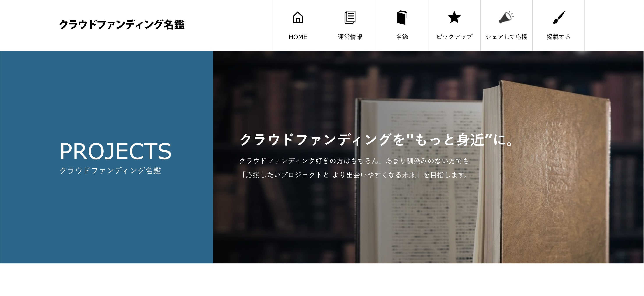Click the クラウドファンディング名鑑 subtitle in blue panel
The height and width of the screenshot is (296, 644).
click(110, 171)
